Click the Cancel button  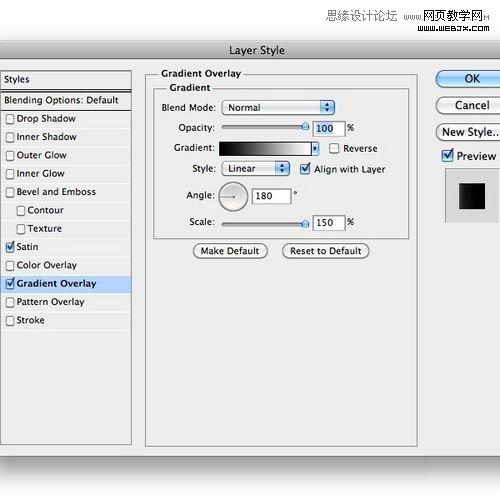click(x=468, y=106)
